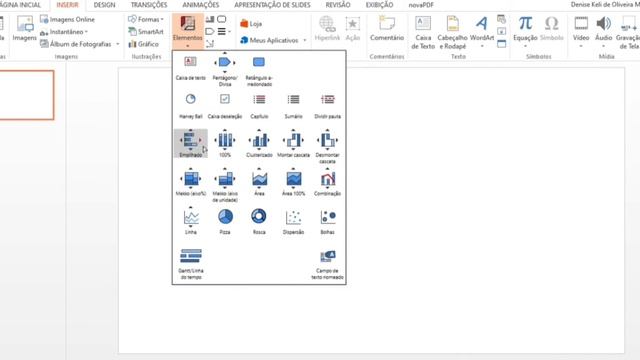The height and width of the screenshot is (360, 640).
Task: Open the novaPDF ribbon tab
Action: tap(421, 5)
